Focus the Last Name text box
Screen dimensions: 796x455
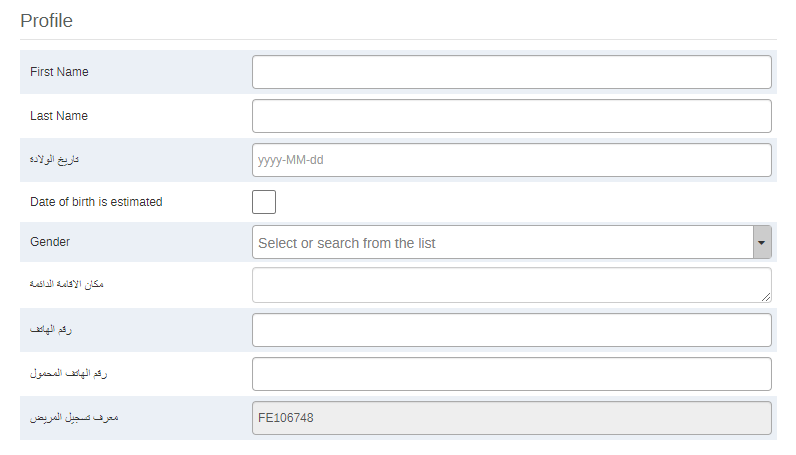click(511, 116)
